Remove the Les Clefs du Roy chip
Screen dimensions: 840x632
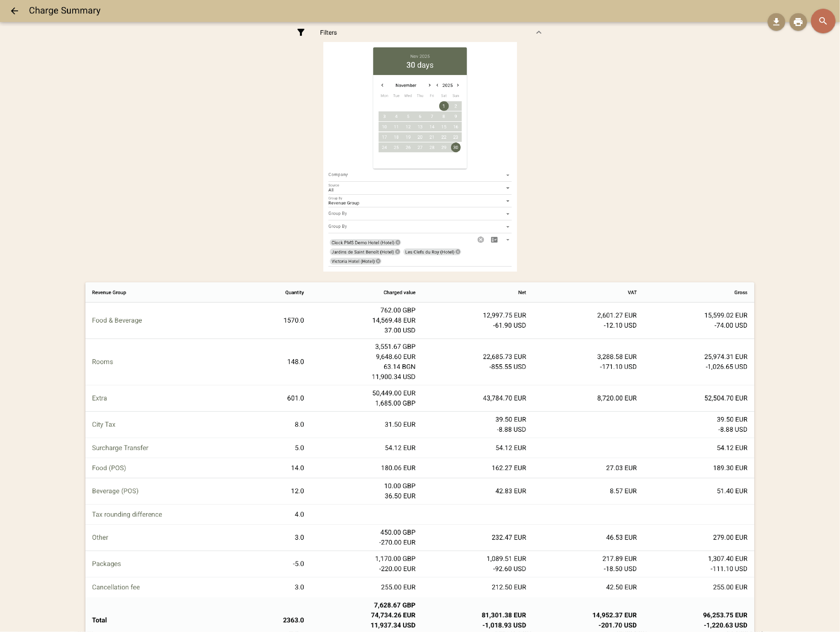coord(457,252)
